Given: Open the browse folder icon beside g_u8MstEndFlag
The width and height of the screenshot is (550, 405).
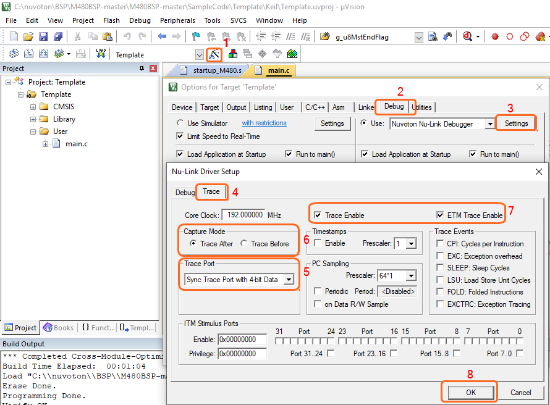Looking at the screenshot, I should [x=325, y=36].
